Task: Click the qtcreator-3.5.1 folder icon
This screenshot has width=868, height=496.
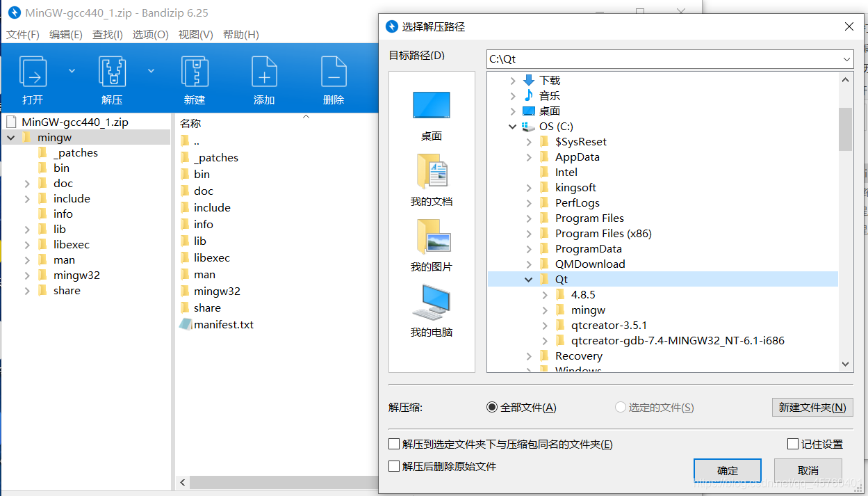Action: tap(561, 326)
